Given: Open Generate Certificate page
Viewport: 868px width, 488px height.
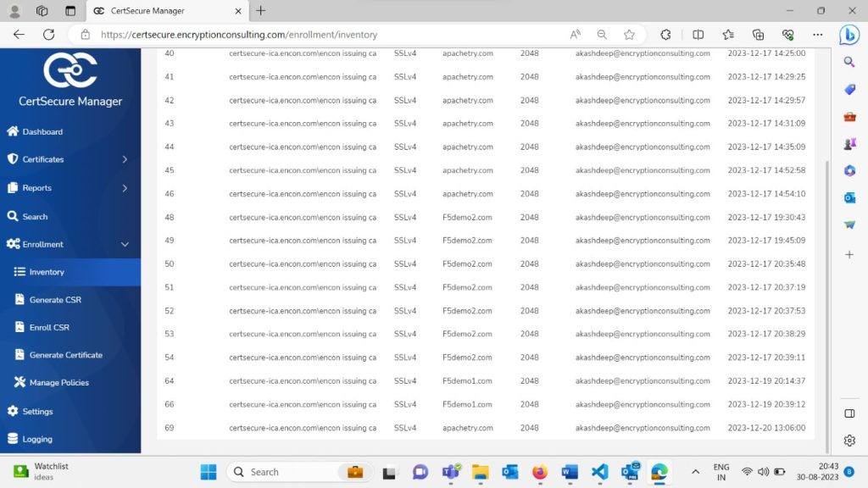Looking at the screenshot, I should click(x=65, y=355).
